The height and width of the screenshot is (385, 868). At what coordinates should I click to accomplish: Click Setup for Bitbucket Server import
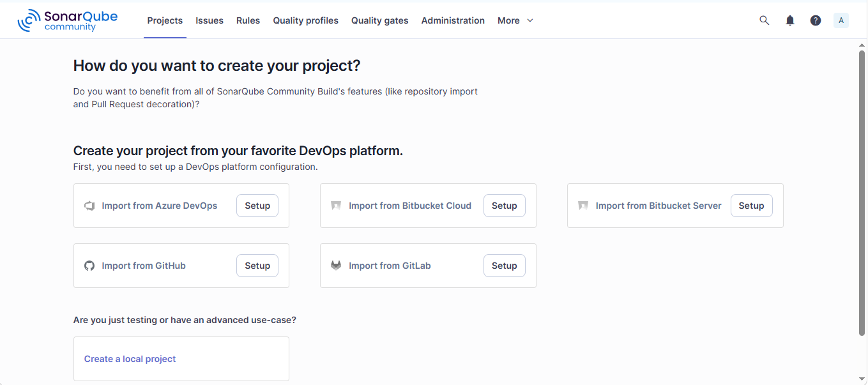point(752,206)
